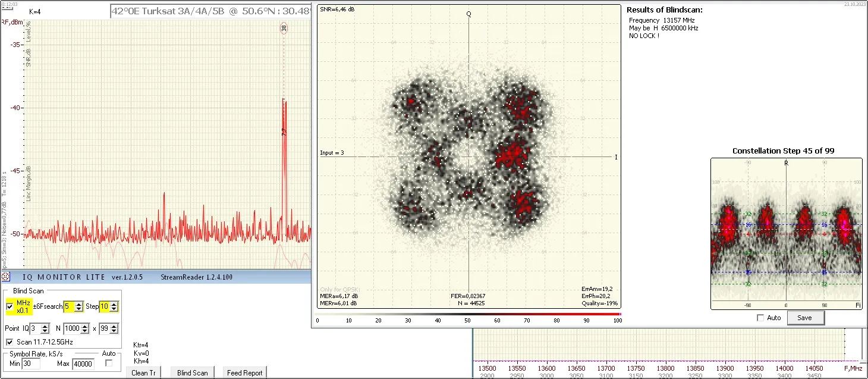Click the Symbol Rate Max input field

[x=83, y=364]
